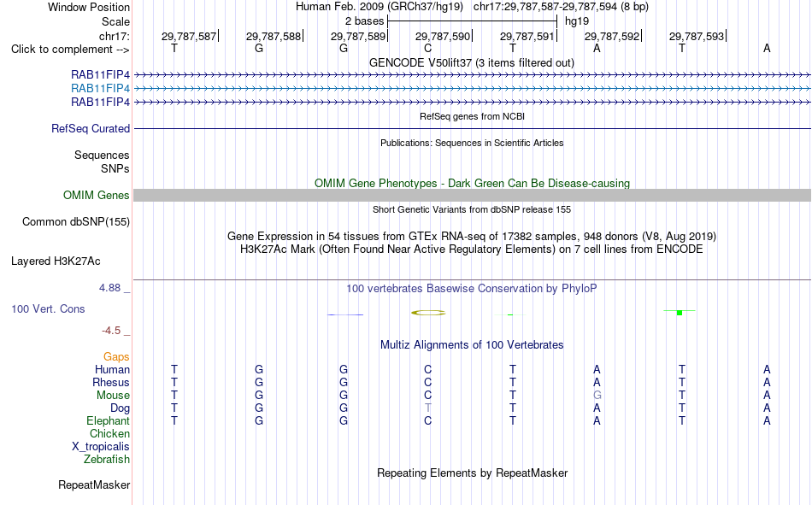Screen dimensions: 812x505
Task: Select the Elephant alignment row label
Action: coord(108,420)
